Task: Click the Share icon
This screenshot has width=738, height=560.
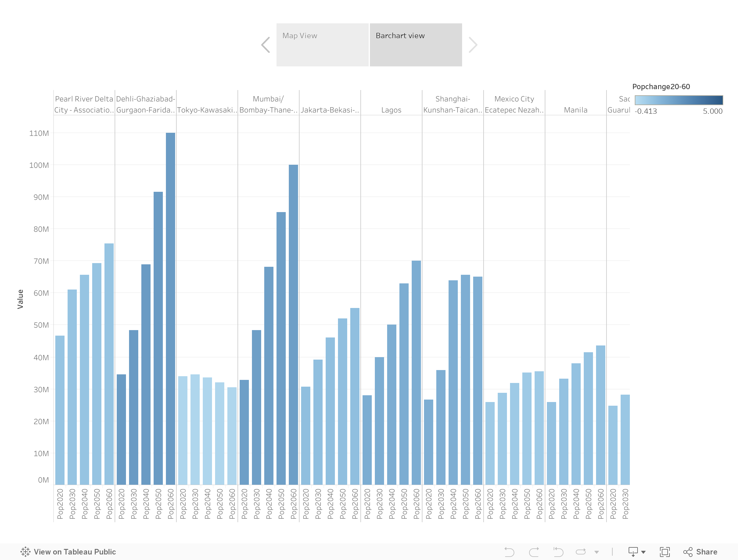Action: 688,552
